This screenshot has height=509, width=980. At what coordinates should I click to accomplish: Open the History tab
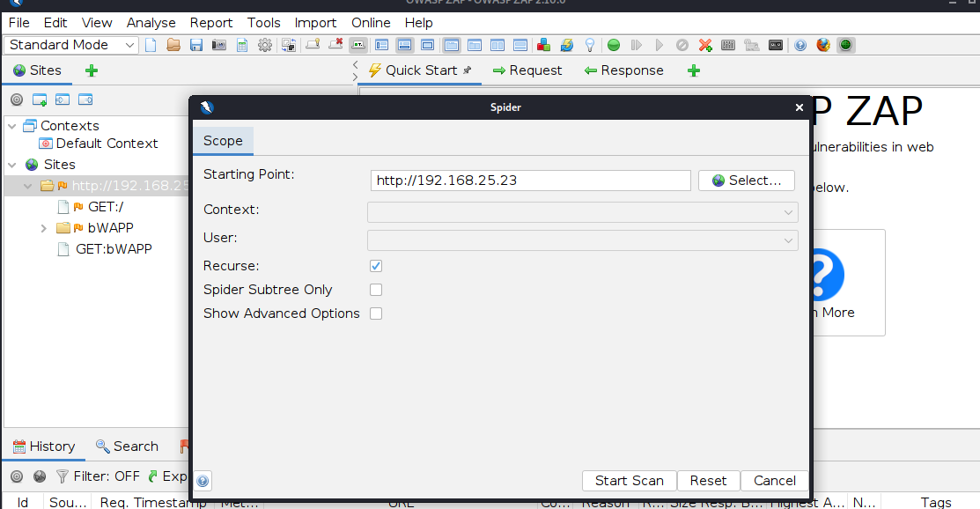pos(44,446)
